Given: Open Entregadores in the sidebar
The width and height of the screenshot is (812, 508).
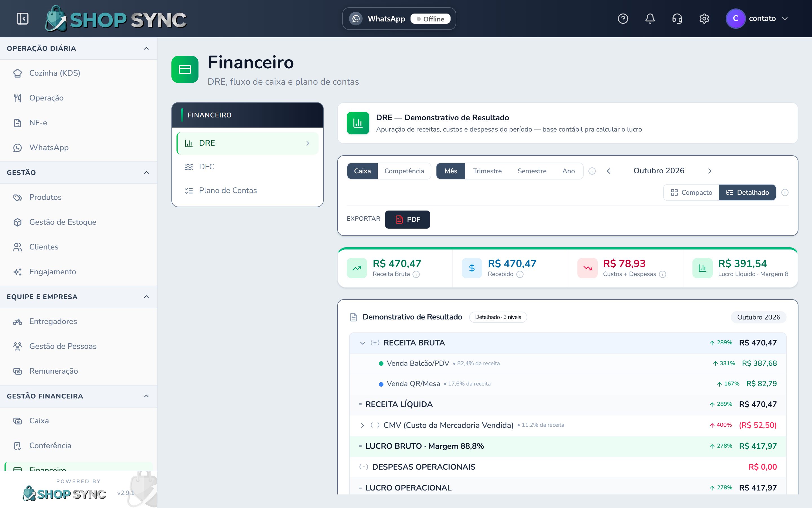Looking at the screenshot, I should pyautogui.click(x=78, y=321).
